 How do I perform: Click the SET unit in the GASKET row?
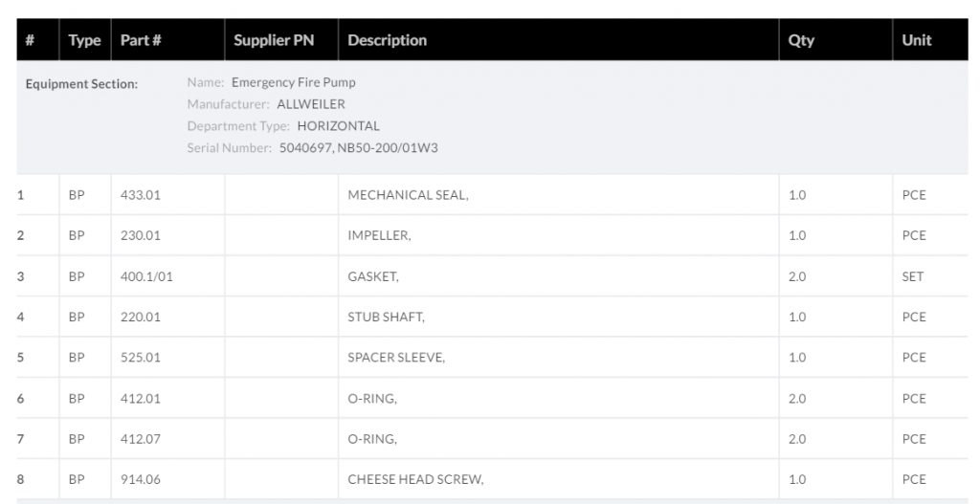click(x=913, y=276)
